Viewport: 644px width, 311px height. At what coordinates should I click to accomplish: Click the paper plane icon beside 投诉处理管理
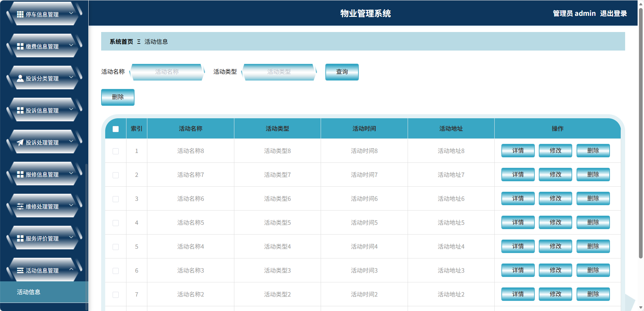point(20,142)
